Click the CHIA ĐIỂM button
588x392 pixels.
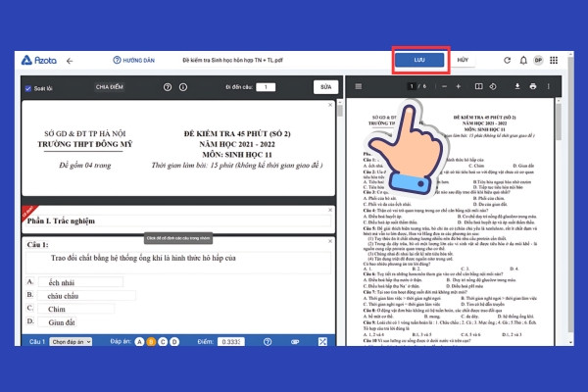[109, 87]
